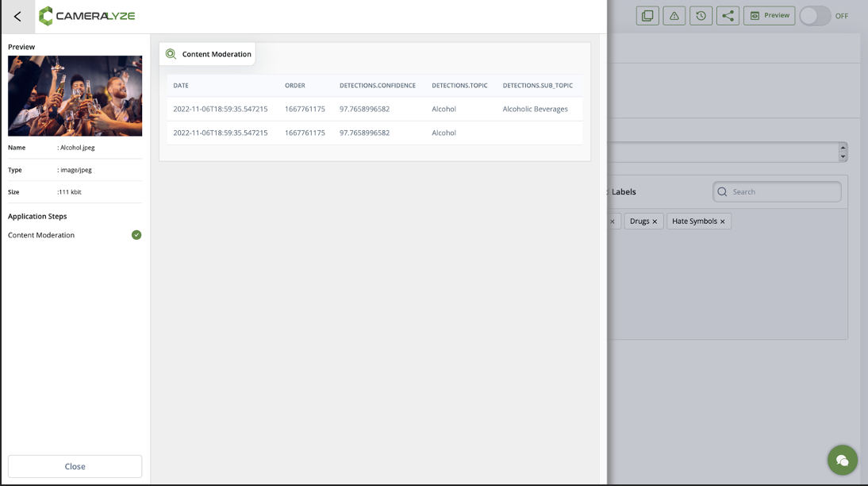Click the Application Steps heading
The width and height of the screenshot is (868, 486).
[37, 216]
